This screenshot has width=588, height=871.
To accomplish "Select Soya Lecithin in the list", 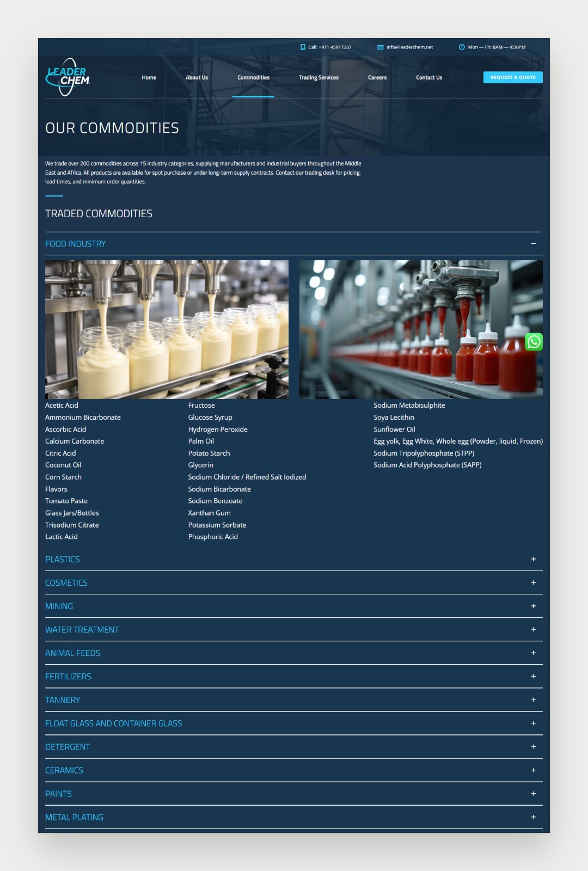I will (394, 417).
